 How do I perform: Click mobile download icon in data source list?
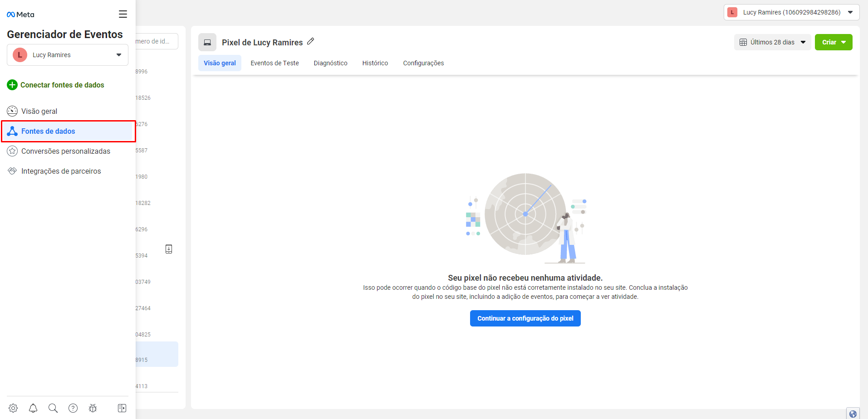[x=169, y=249]
